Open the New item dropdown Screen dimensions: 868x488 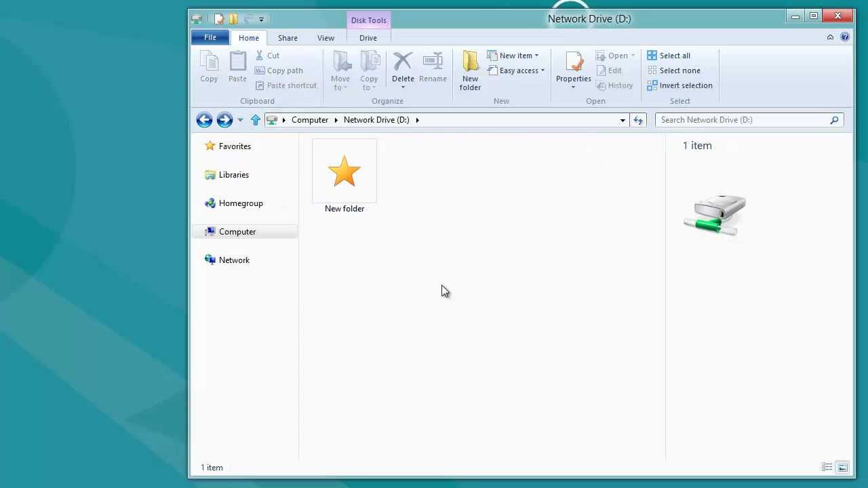click(x=514, y=56)
